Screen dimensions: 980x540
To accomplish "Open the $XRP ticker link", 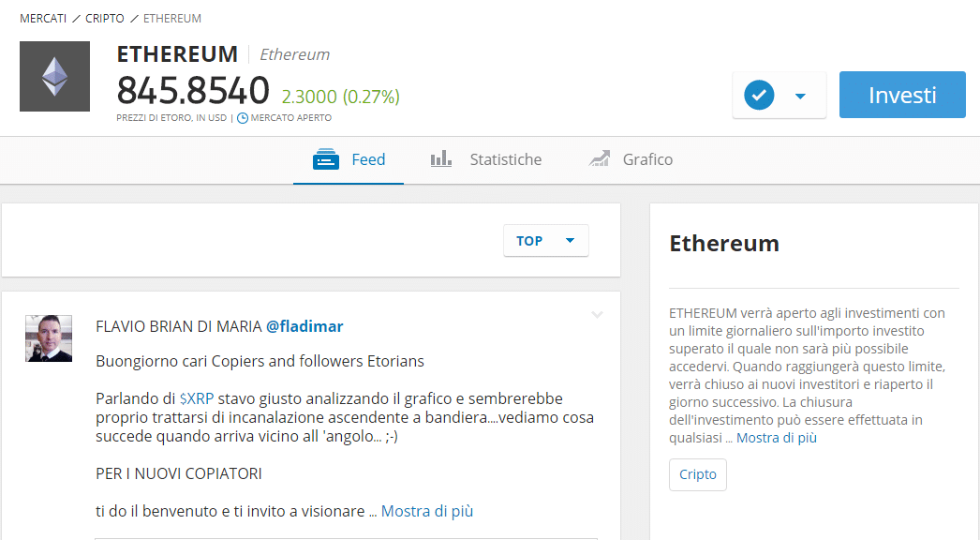I will point(196,398).
